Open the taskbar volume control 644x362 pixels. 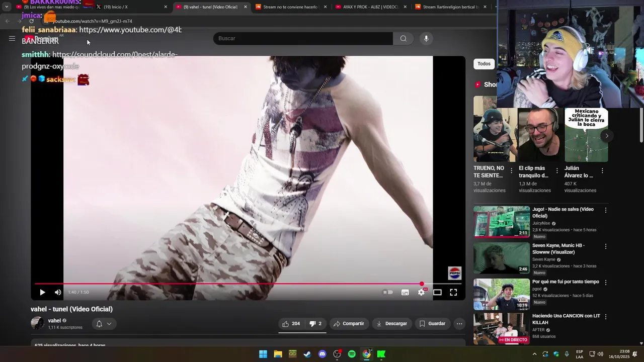[600, 354]
